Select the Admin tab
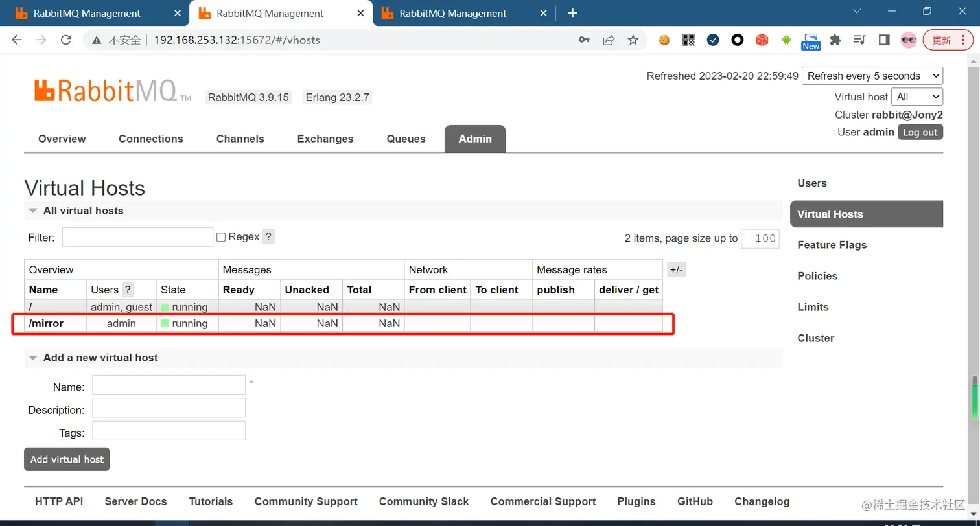The height and width of the screenshot is (526, 980). pos(475,139)
